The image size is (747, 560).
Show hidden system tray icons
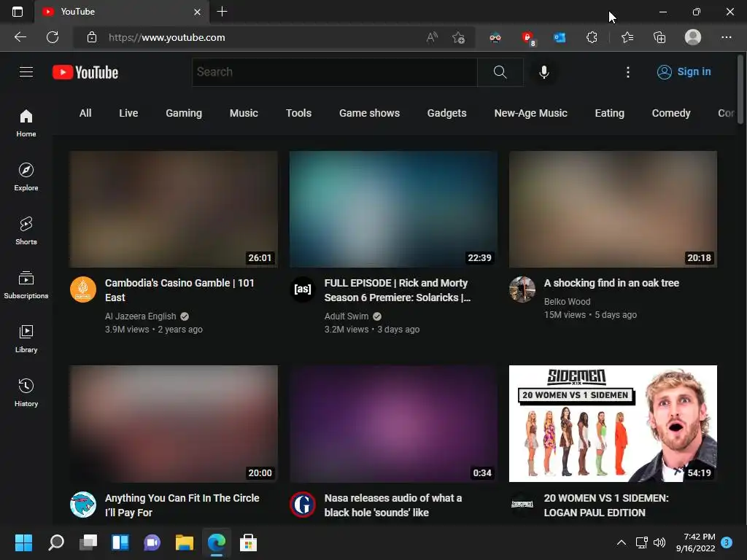pos(622,542)
